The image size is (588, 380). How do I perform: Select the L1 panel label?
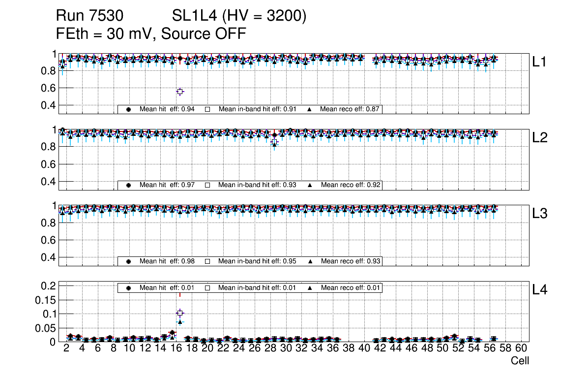point(540,62)
